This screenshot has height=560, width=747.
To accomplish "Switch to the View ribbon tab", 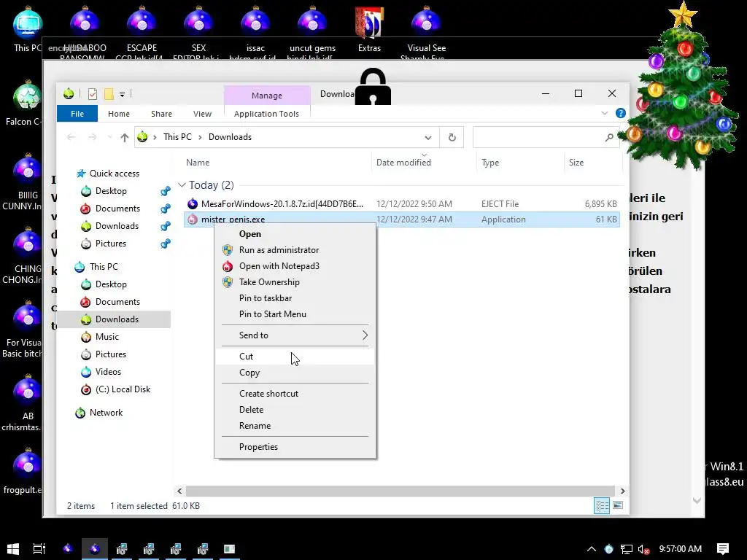I will [x=202, y=114].
